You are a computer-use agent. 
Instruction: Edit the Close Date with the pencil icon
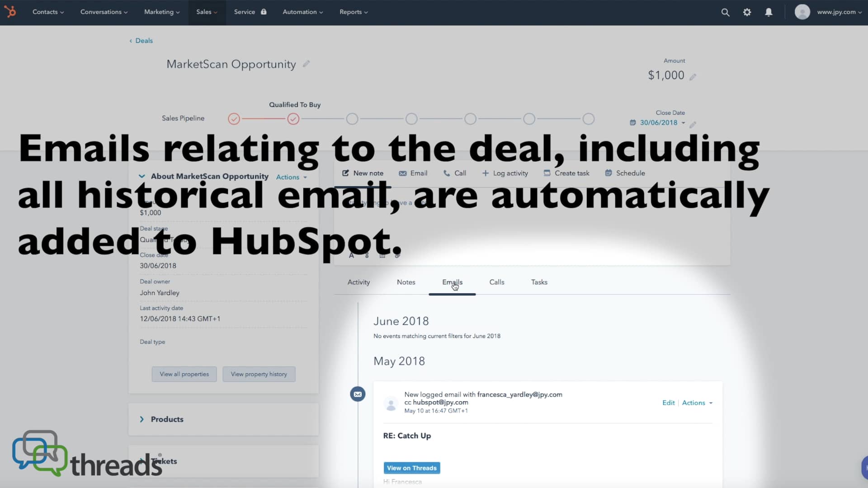[x=693, y=124]
